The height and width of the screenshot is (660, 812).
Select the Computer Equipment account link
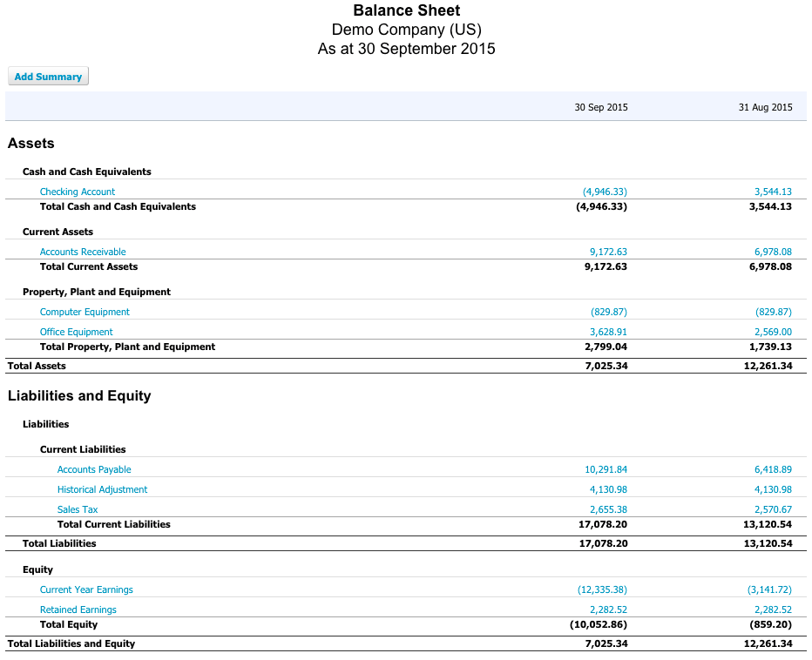(x=84, y=311)
